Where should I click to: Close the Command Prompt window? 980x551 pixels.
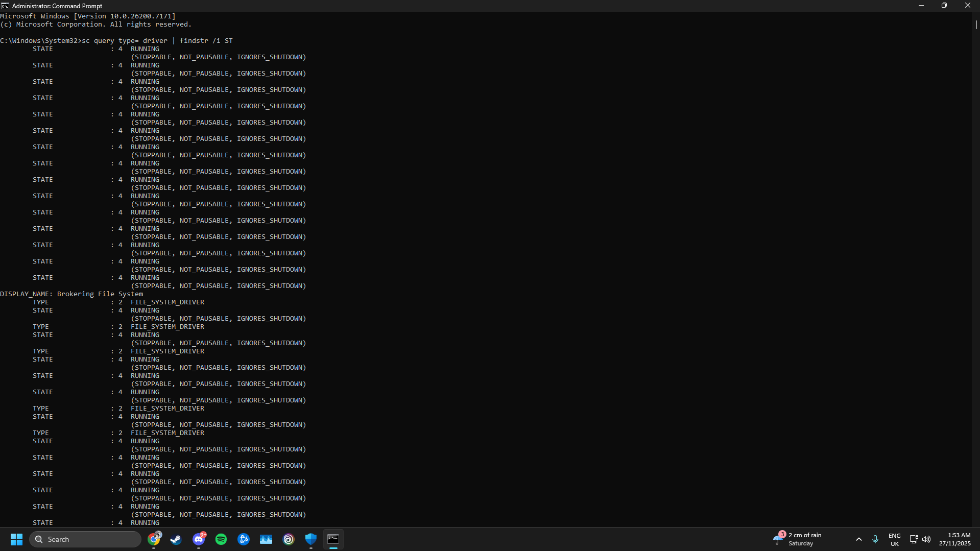968,6
